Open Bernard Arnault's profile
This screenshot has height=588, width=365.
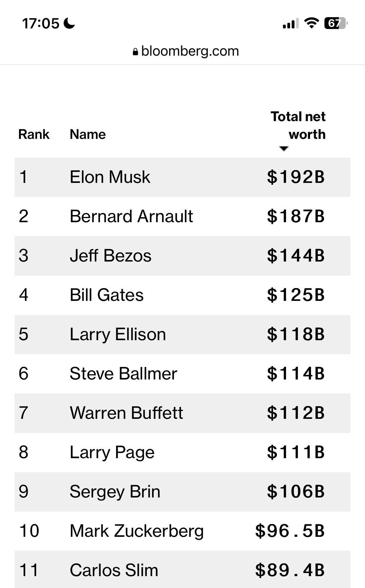pyautogui.click(x=131, y=216)
